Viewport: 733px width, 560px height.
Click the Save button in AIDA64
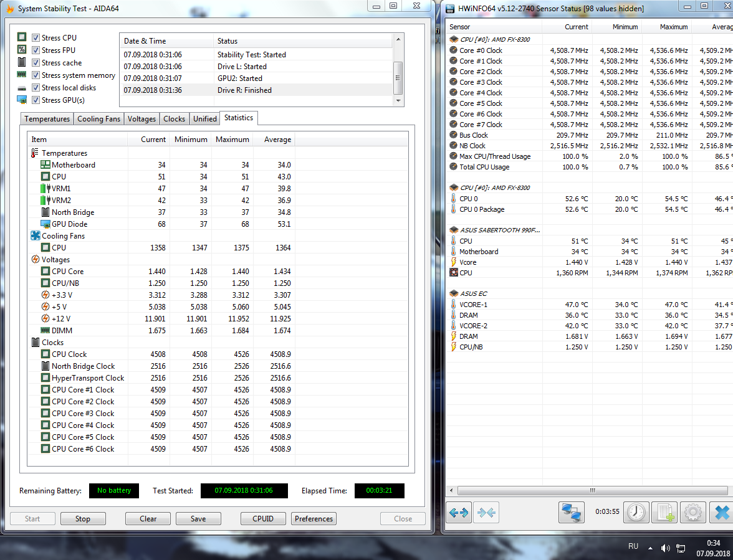pyautogui.click(x=198, y=518)
